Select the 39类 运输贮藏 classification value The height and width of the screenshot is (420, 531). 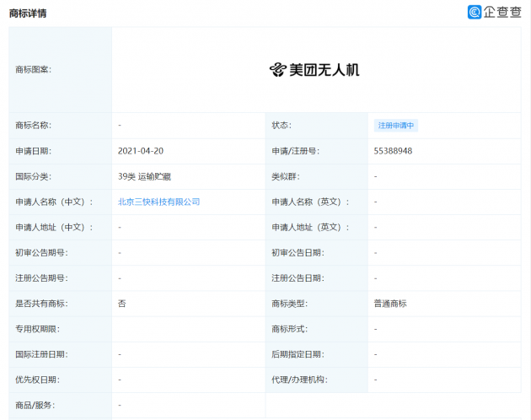click(x=144, y=176)
